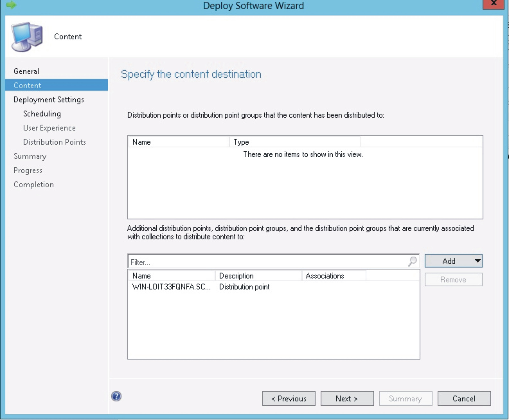The height and width of the screenshot is (420, 509).
Task: Close the Deploy Software Wizard window
Action: click(494, 4)
